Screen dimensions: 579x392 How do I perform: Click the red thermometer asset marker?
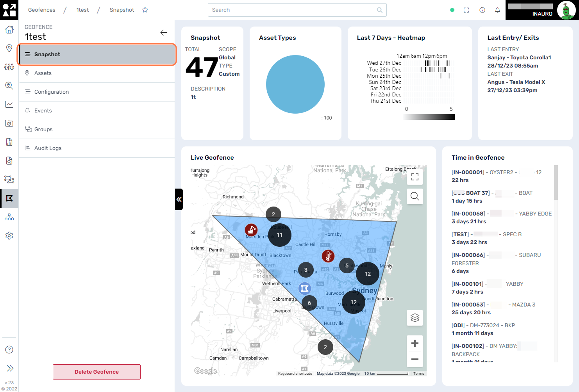coord(328,256)
